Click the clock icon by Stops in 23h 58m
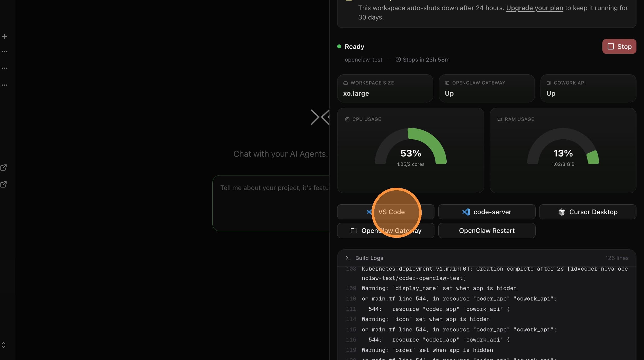644x360 pixels. tap(398, 60)
